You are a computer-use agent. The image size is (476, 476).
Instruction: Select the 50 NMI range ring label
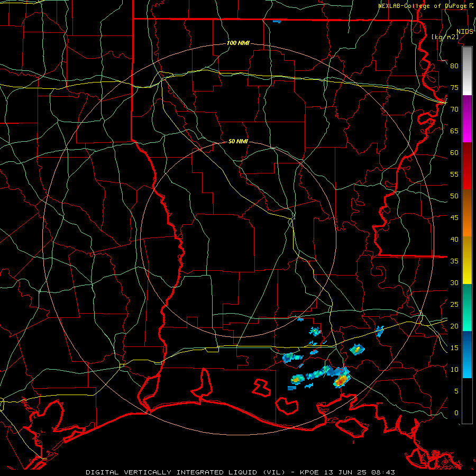coord(239,141)
